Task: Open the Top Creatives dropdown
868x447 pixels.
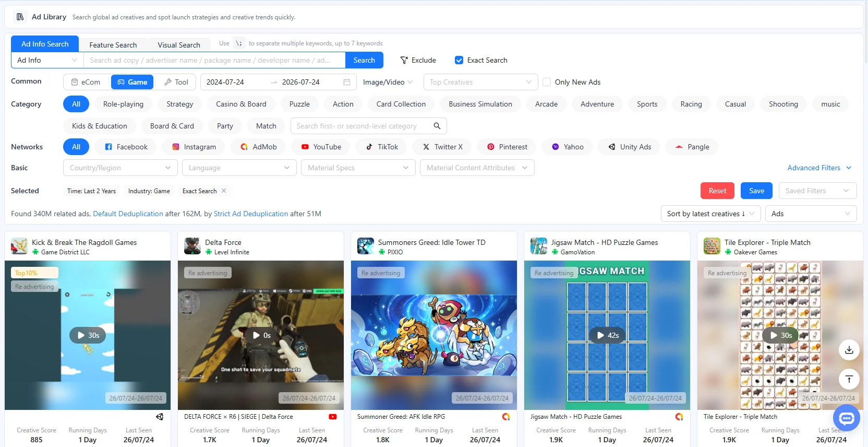Action: pos(480,82)
